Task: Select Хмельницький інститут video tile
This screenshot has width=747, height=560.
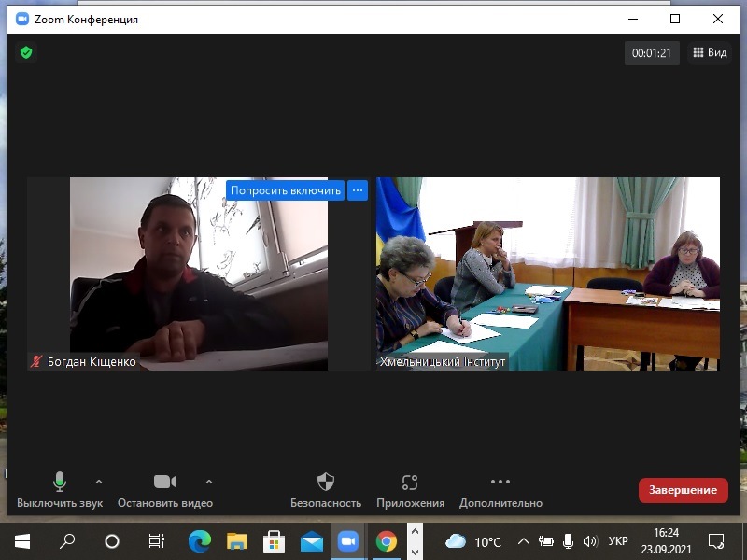Action: [x=548, y=273]
